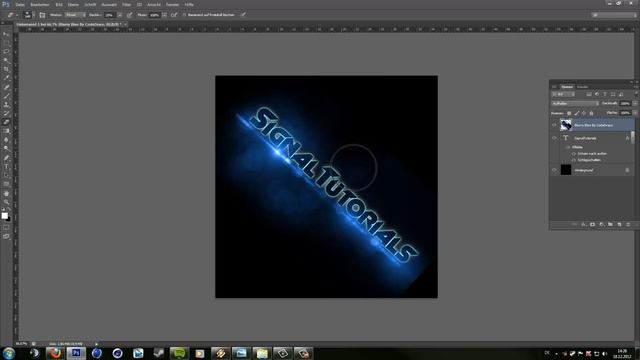Select the Lasso tool
640x360 pixels.
click(6, 52)
